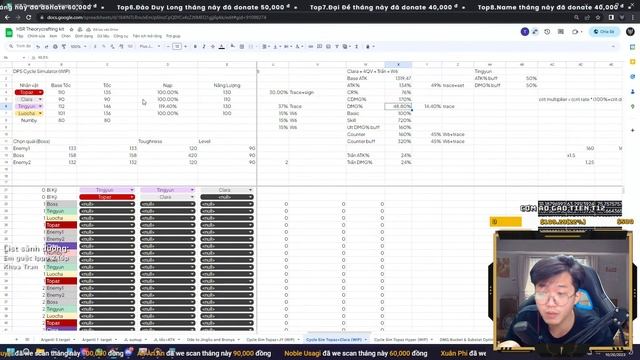Click the address bar URL
Image resolution: width=640 pixels, height=360 pixels.
click(157, 18)
